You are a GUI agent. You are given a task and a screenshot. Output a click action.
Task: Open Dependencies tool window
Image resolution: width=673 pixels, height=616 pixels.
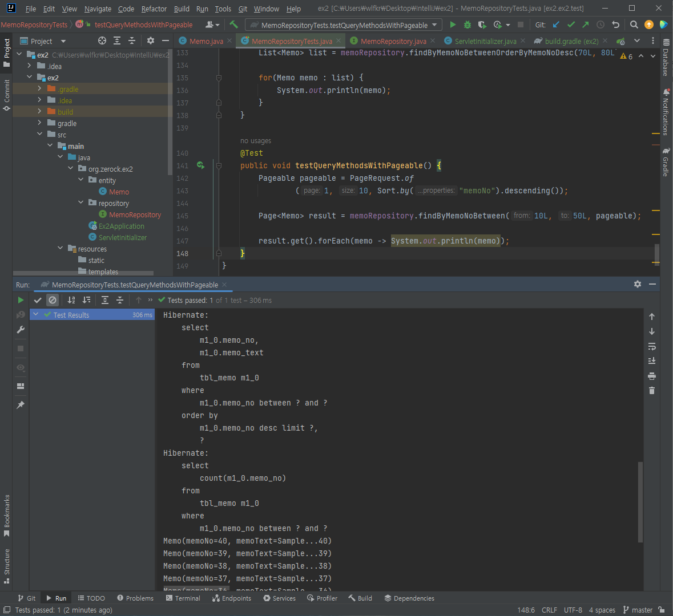(409, 598)
